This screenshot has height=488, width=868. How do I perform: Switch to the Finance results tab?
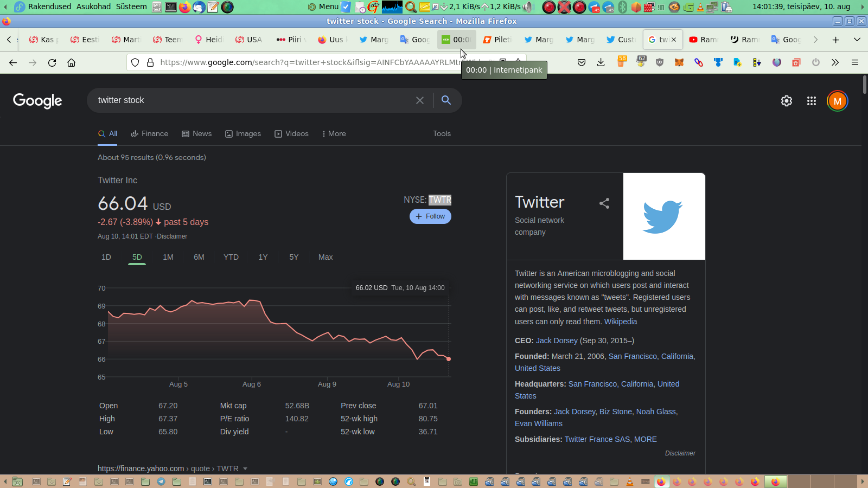pos(150,134)
